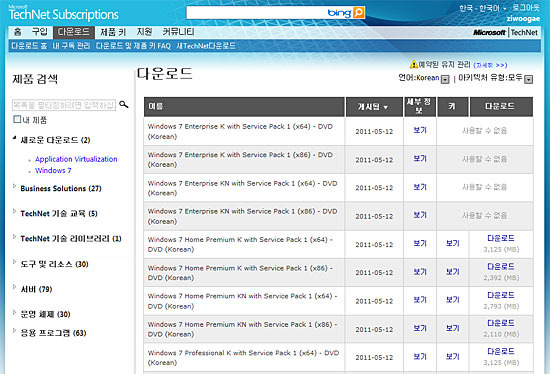
Task: Expand the 도구 및 리소스 (30) category
Action: click(x=14, y=262)
